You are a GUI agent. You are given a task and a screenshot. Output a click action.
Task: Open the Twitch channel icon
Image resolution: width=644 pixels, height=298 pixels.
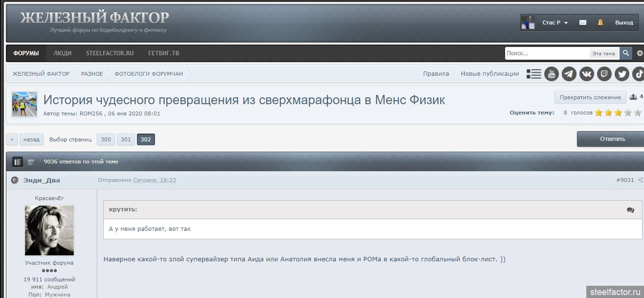click(604, 74)
